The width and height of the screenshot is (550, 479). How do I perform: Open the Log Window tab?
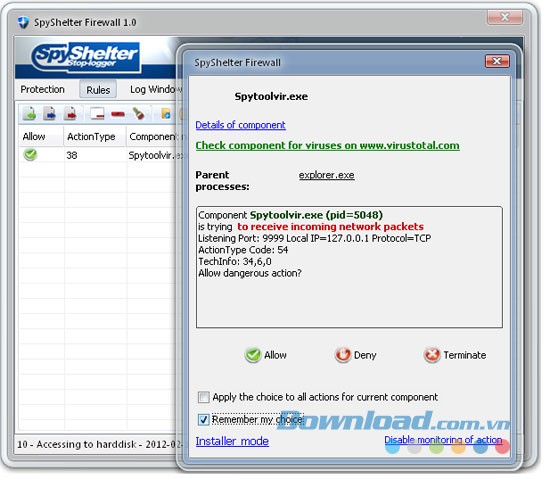coord(156,89)
